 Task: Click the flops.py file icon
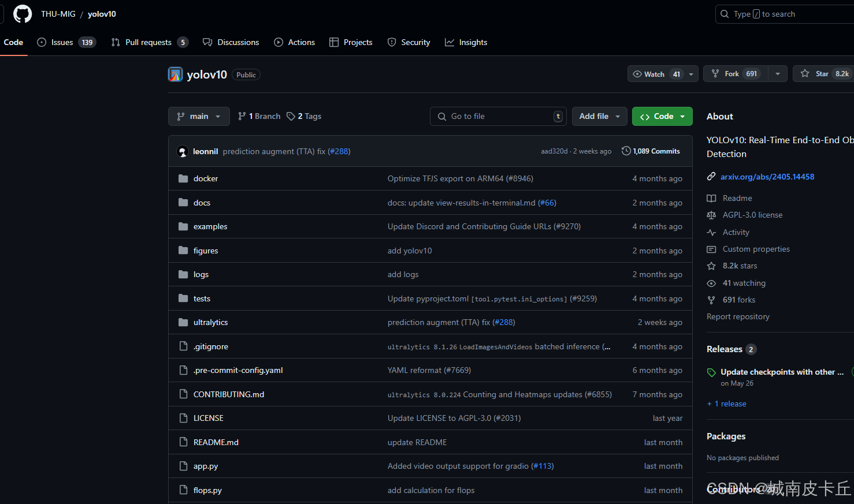coord(183,490)
